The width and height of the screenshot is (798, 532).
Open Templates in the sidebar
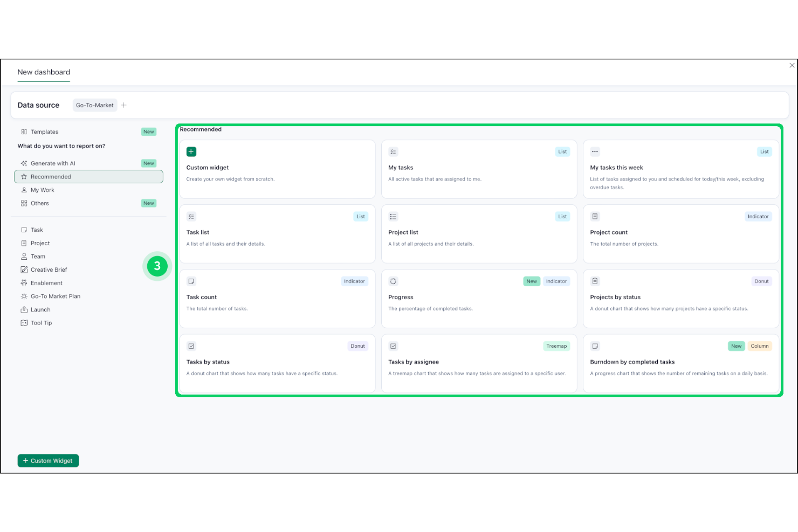[x=88, y=132]
